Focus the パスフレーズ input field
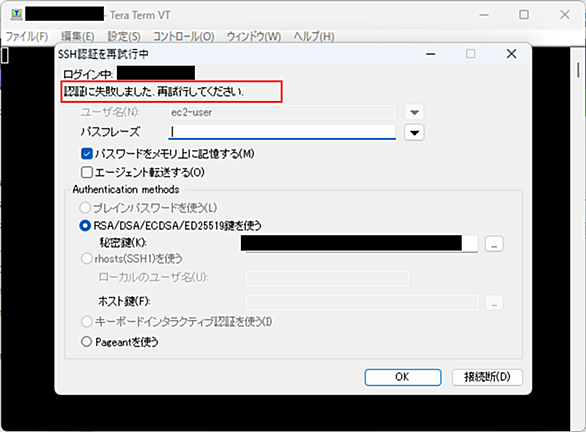Image resolution: width=586 pixels, height=432 pixels. pyautogui.click(x=282, y=132)
